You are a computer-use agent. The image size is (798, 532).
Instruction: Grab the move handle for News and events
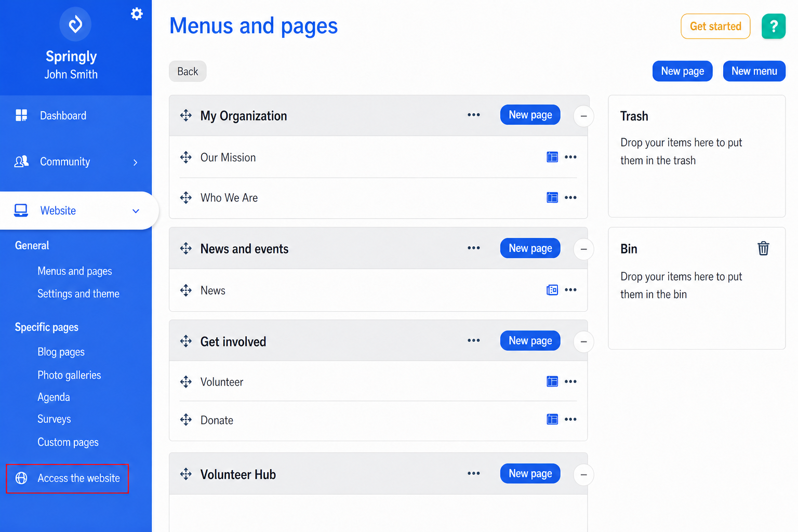click(186, 248)
